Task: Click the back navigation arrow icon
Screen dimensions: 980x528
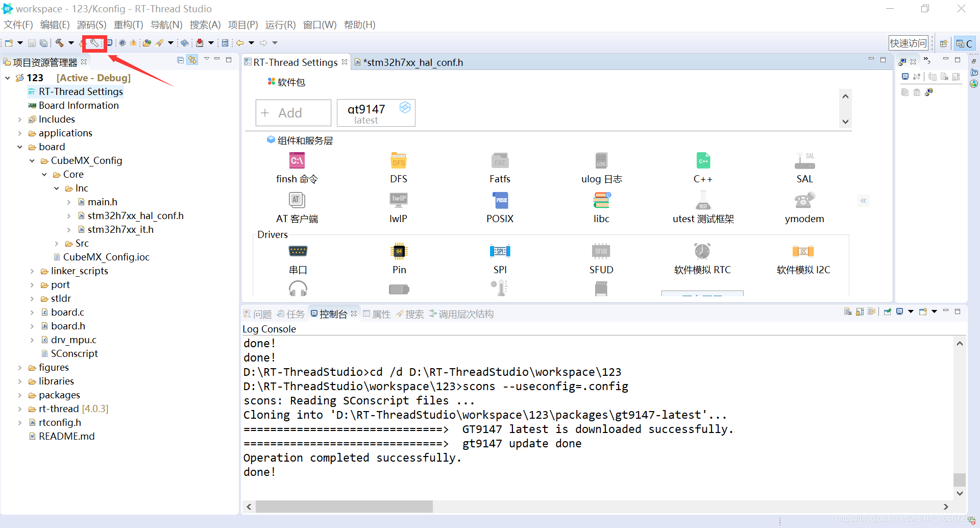Action: [239, 43]
